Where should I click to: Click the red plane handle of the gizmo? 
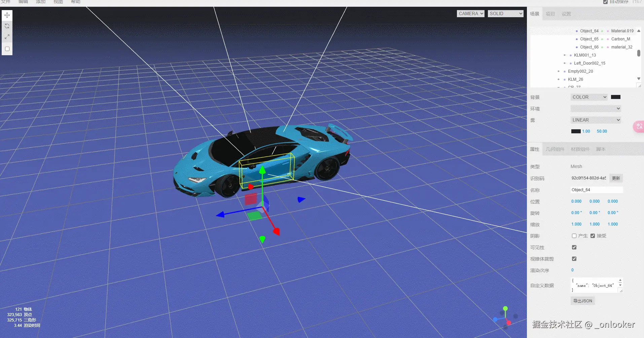click(x=251, y=199)
